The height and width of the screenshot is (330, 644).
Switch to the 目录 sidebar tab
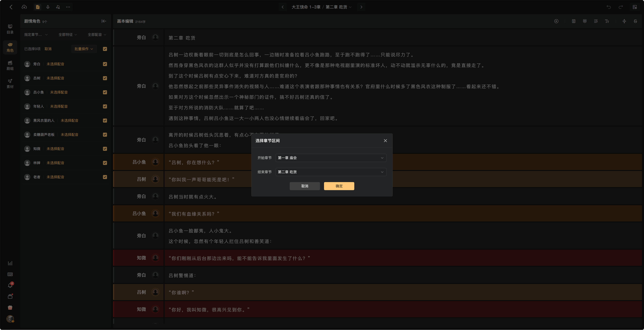[10, 29]
